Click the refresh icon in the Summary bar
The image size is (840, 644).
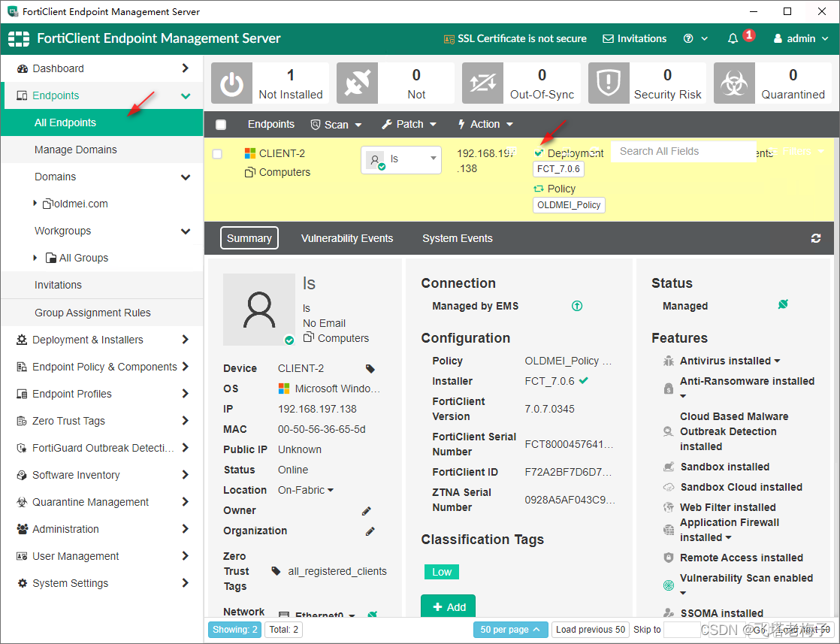point(816,238)
